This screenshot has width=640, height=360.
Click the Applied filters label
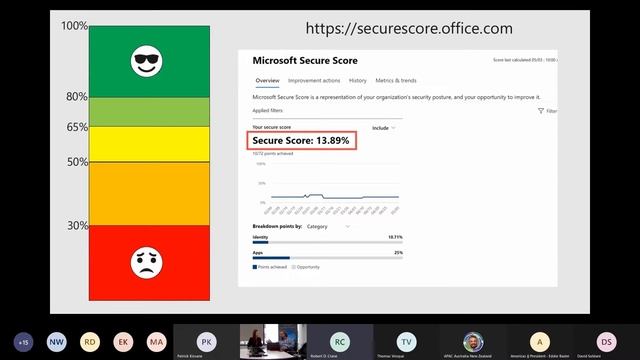point(267,110)
